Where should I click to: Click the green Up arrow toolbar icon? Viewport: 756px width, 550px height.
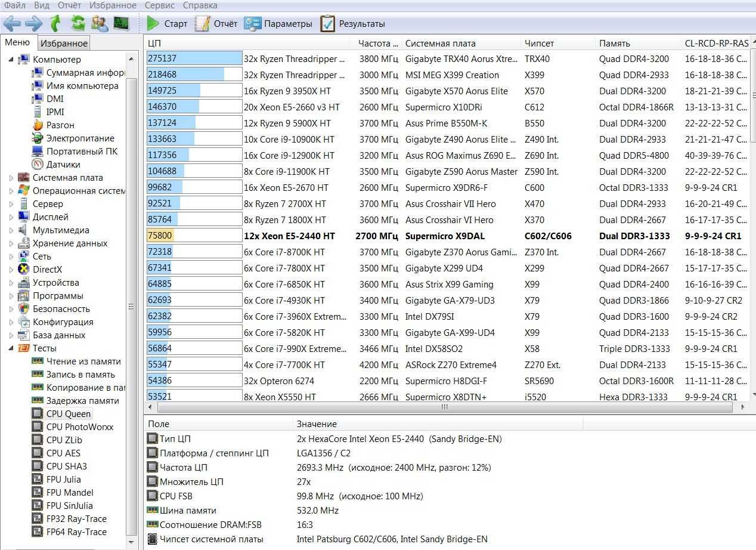point(55,23)
